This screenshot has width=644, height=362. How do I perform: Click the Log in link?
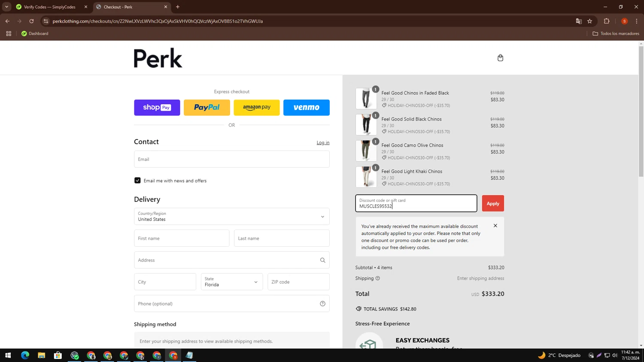[323, 142]
